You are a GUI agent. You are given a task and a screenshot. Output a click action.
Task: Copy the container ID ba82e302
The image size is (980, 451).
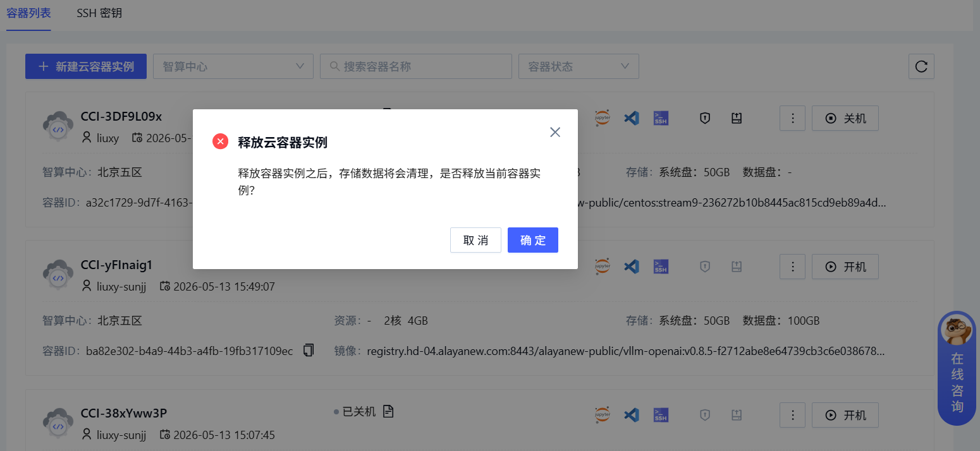tap(309, 351)
